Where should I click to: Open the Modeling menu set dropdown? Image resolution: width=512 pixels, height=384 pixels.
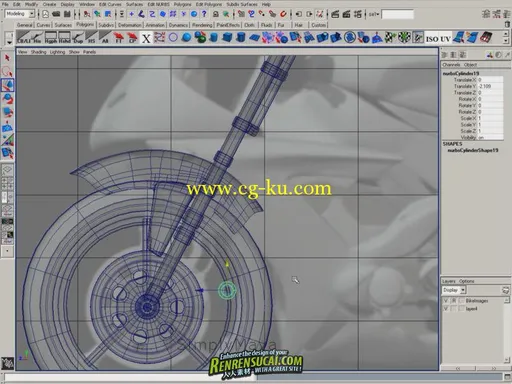pyautogui.click(x=32, y=14)
